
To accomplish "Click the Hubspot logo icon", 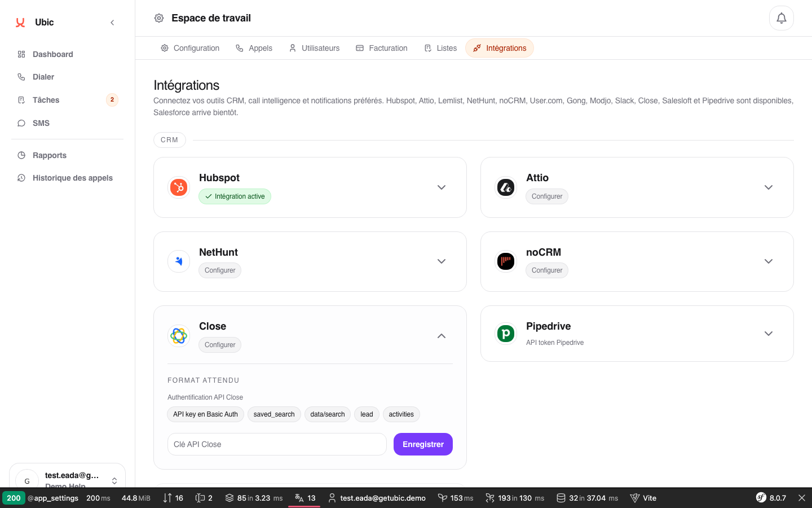I will [179, 187].
